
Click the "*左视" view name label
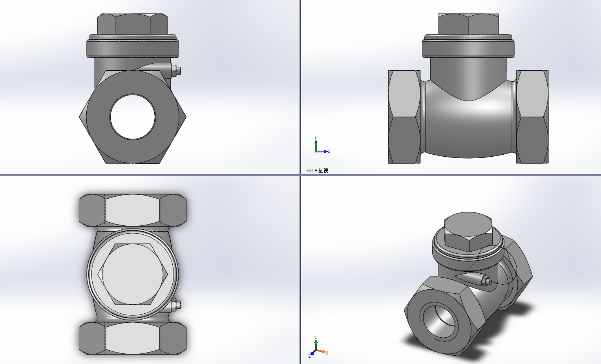pos(322,170)
